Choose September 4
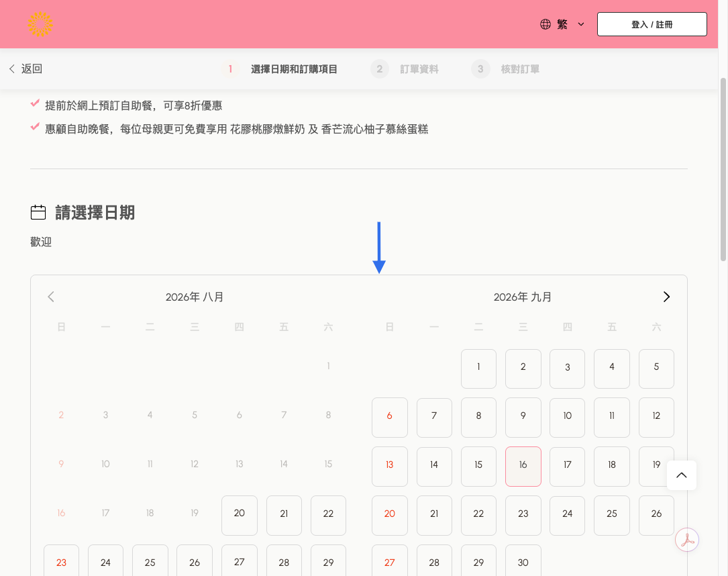 612,369
